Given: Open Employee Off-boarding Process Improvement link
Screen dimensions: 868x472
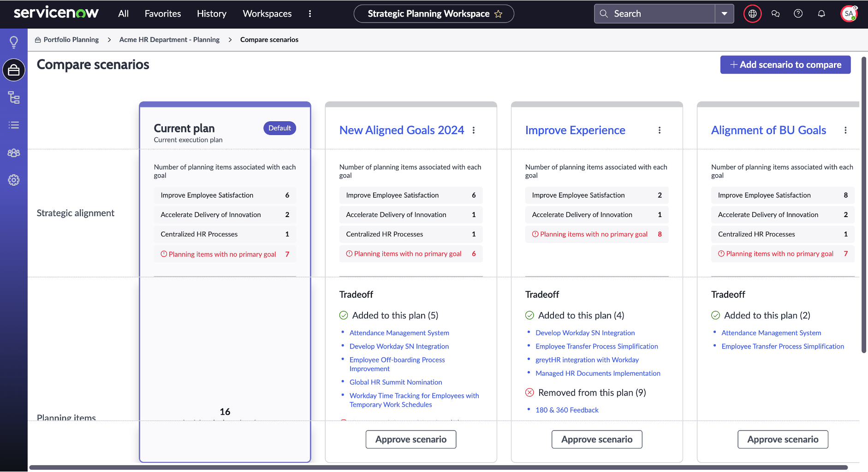Looking at the screenshot, I should (397, 364).
